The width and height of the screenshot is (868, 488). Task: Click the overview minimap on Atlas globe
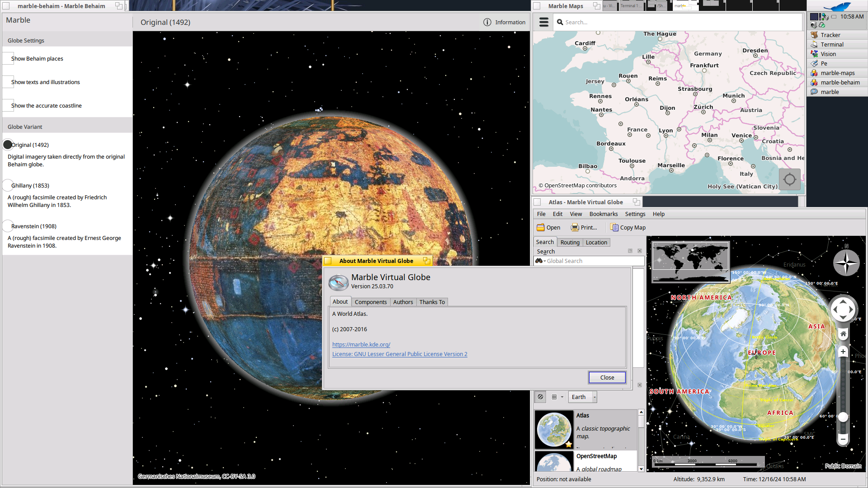690,263
